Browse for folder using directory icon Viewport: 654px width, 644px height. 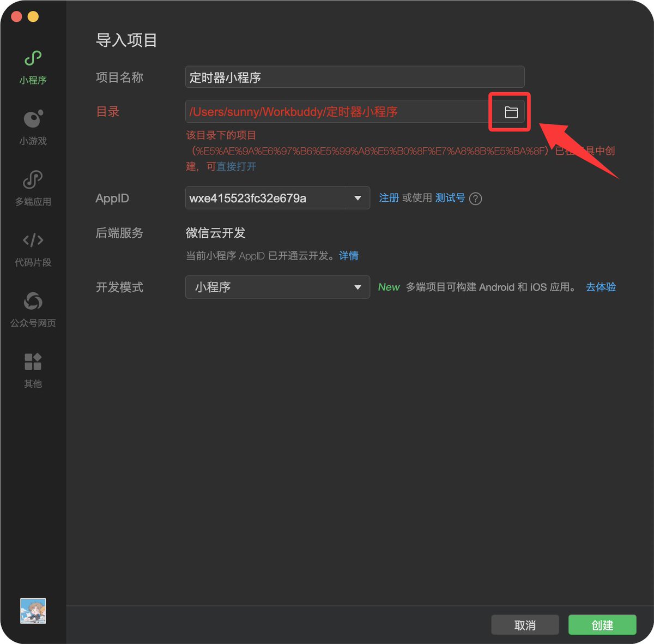coord(511,112)
